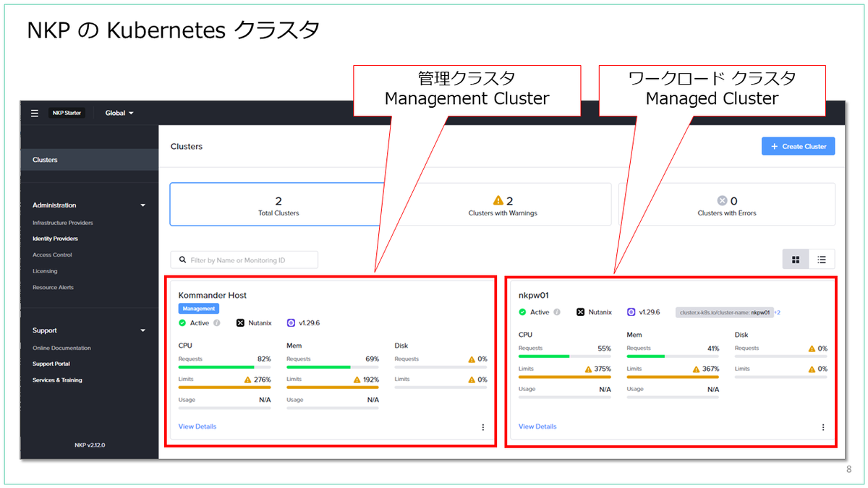Click the NKP Starter logo badge

(67, 113)
